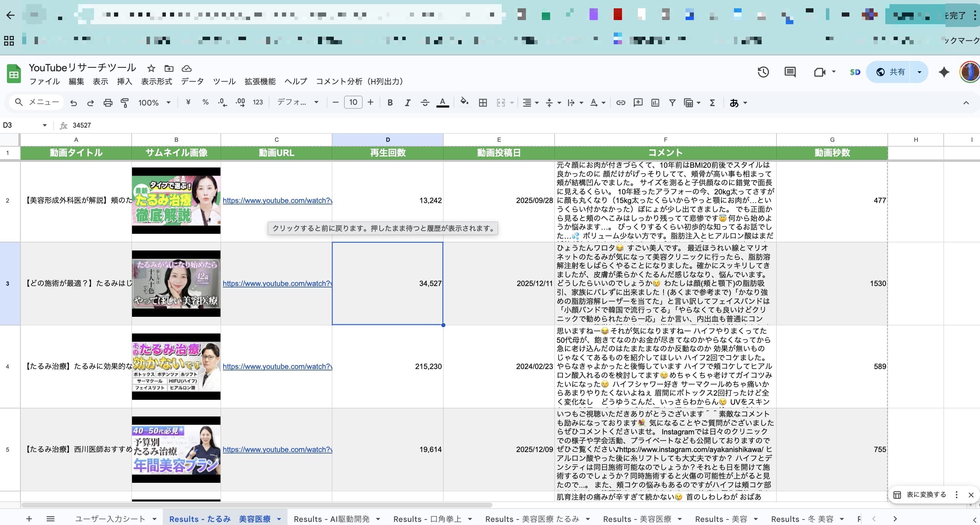The image size is (980, 525).
Task: Toggle italic formatting
Action: pos(407,102)
